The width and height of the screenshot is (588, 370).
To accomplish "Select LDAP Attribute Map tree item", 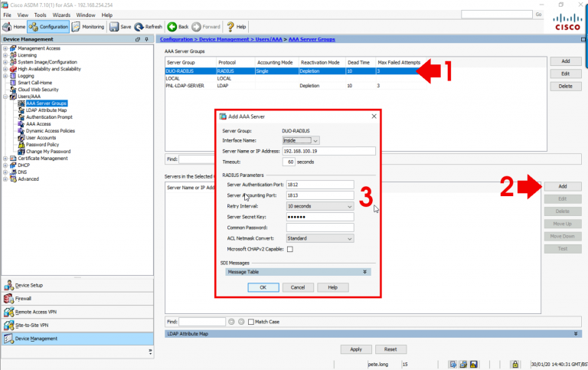I will [x=46, y=110].
